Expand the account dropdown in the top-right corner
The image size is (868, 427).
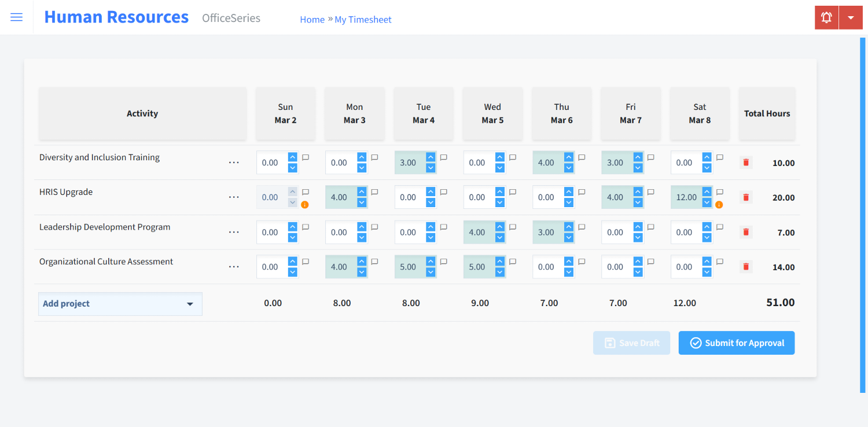851,17
